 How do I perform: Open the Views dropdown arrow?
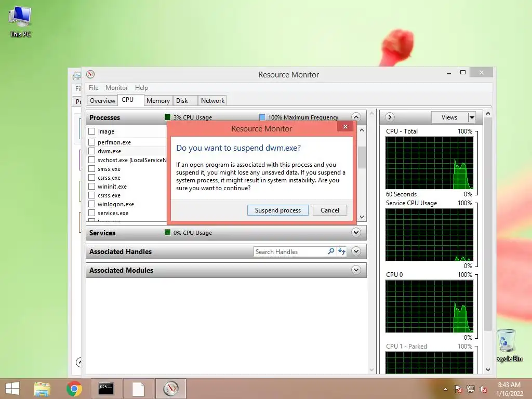(x=472, y=117)
